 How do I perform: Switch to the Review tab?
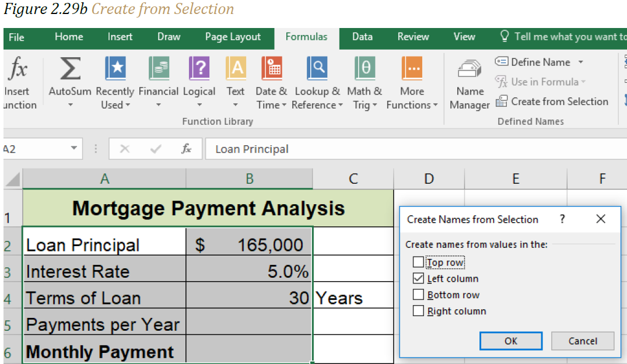coord(413,37)
